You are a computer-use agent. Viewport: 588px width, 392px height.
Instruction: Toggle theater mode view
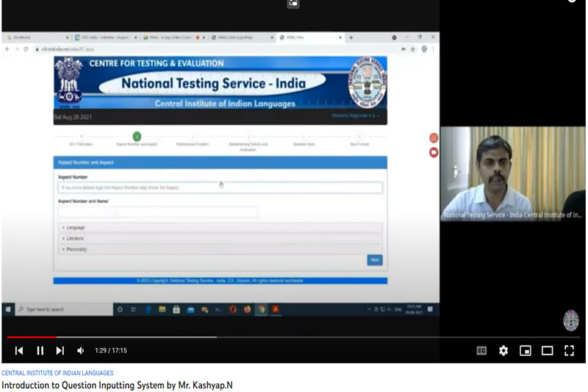[547, 351]
